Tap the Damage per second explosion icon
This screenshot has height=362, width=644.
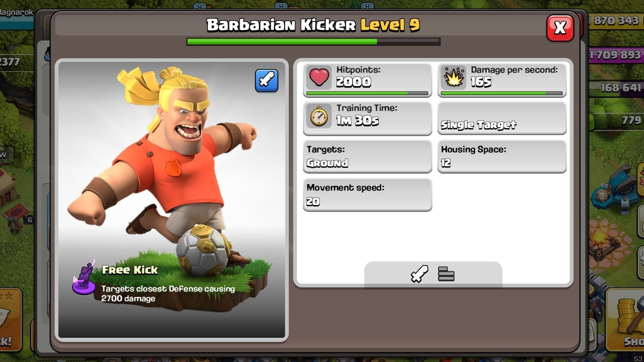453,77
